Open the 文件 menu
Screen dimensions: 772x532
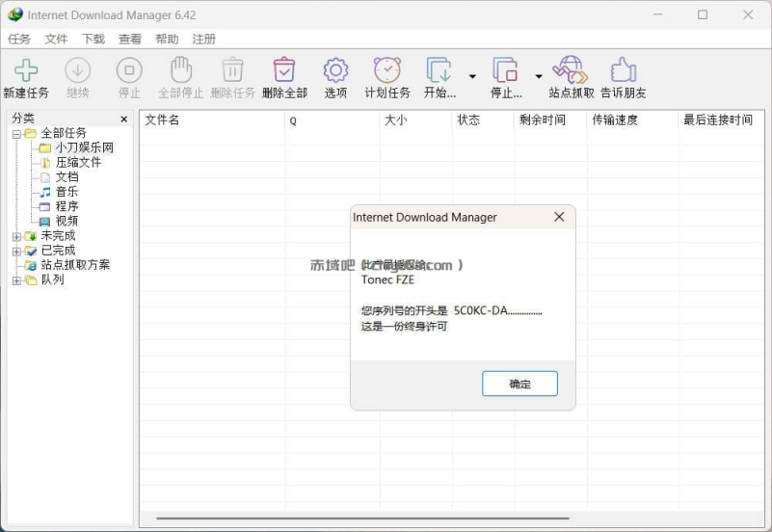tap(56, 39)
